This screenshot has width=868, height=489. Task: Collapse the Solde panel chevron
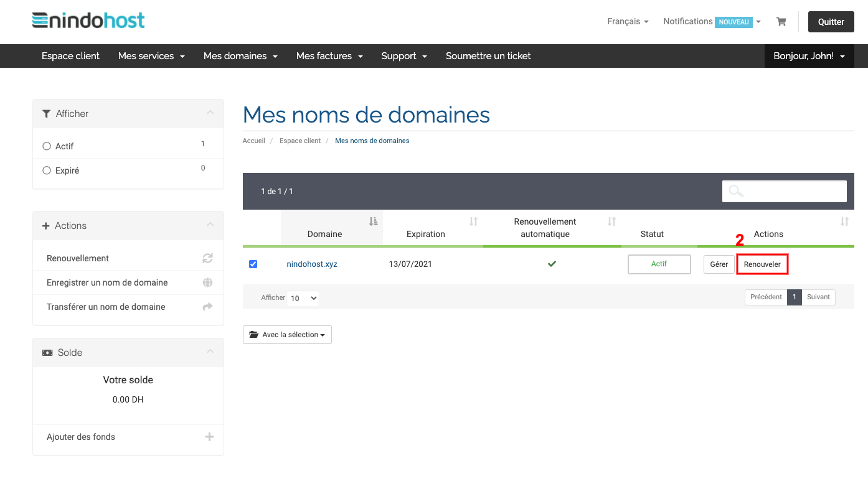[210, 352]
